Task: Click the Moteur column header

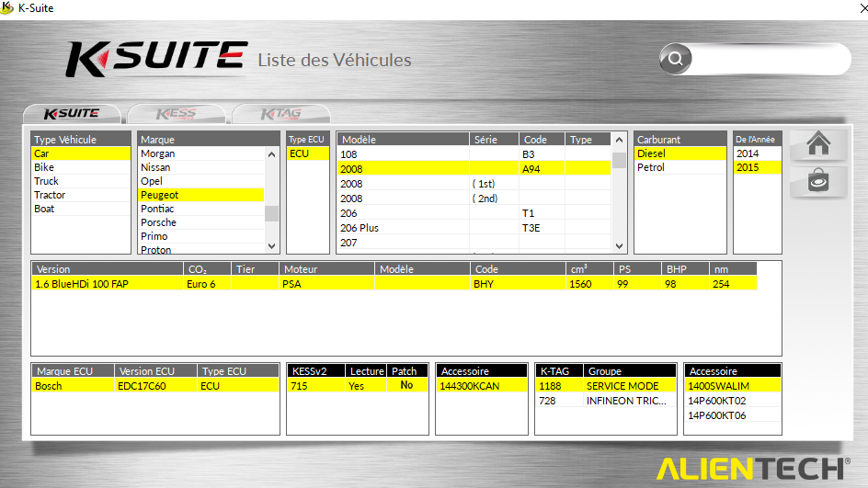Action: point(326,269)
